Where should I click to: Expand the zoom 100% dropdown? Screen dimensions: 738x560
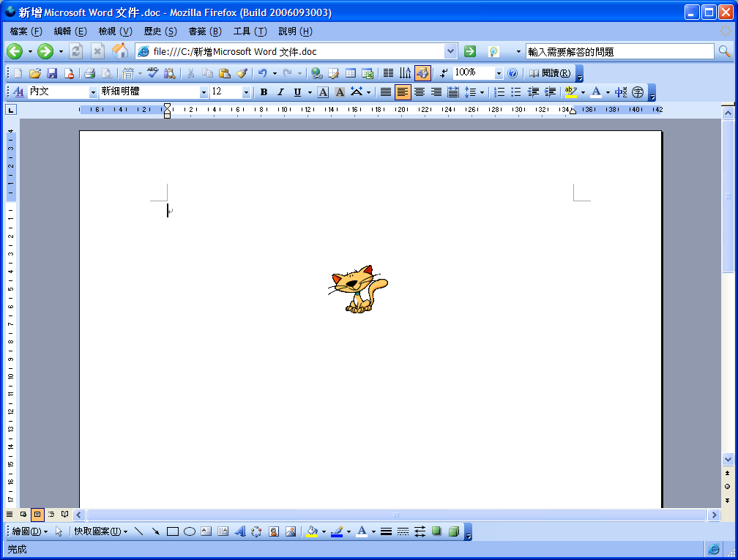499,73
